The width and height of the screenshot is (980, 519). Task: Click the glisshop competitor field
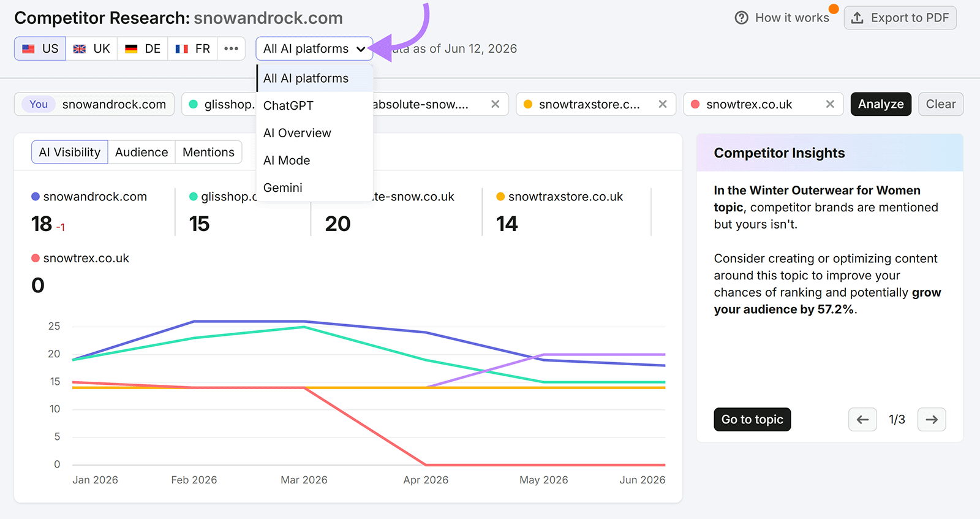tap(219, 104)
